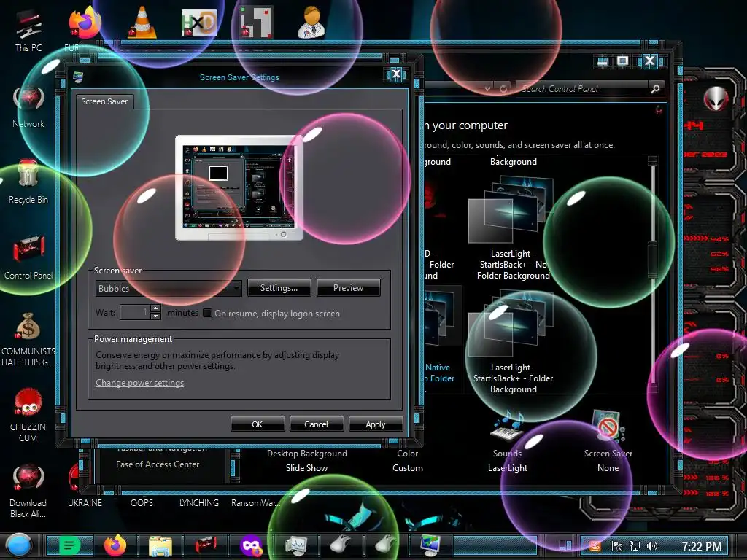This screenshot has width=747, height=560.
Task: Open the green notes app on the taskbar
Action: click(69, 545)
